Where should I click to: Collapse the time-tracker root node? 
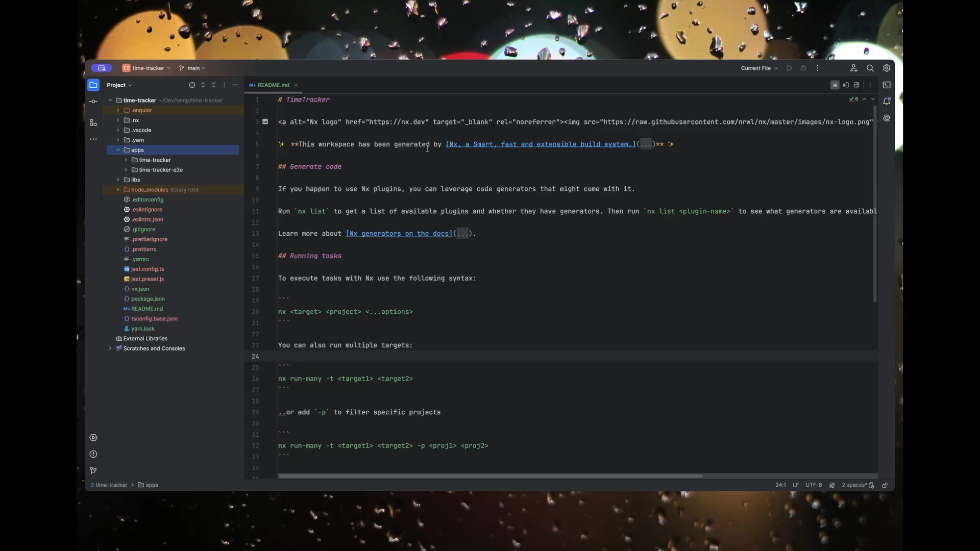(x=110, y=101)
